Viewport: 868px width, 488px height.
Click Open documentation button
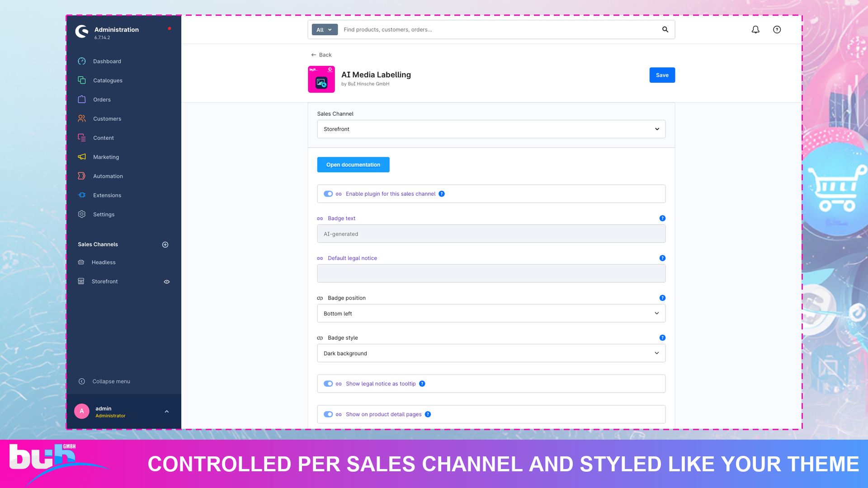tap(353, 164)
